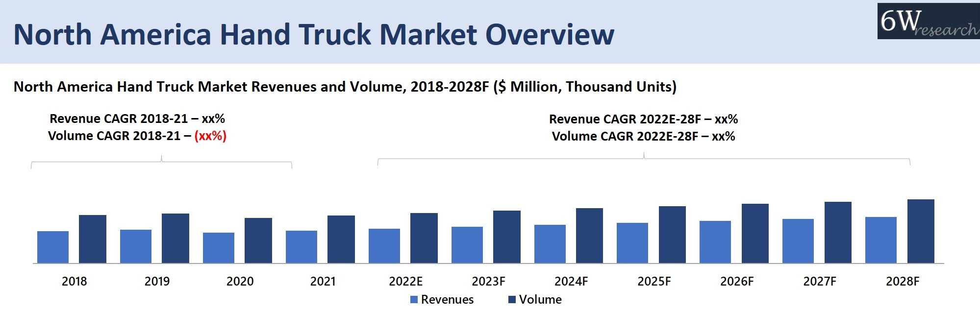The height and width of the screenshot is (311, 980).
Task: Click the North America Hand Truck Market Overview heading
Action: tap(314, 34)
